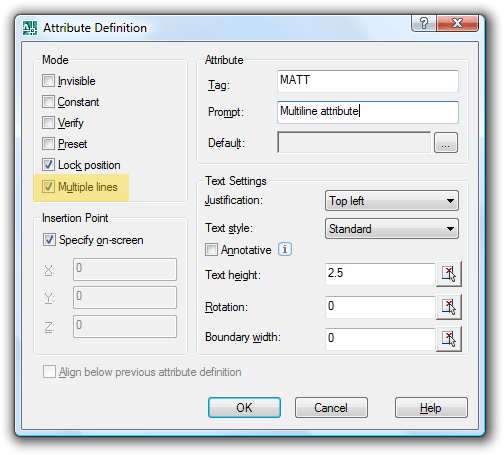504x455 pixels.
Task: Click the pick Rotation on-screen icon
Action: coord(449,307)
